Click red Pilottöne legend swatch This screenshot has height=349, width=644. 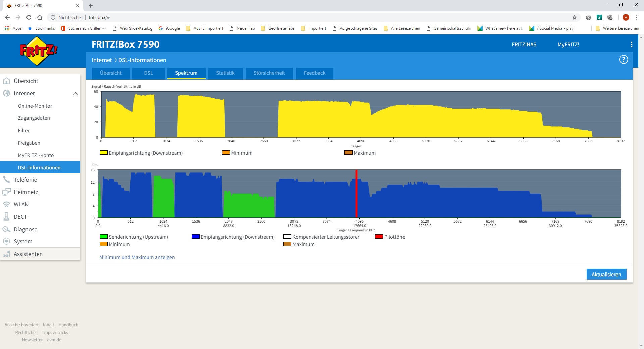pos(379,237)
